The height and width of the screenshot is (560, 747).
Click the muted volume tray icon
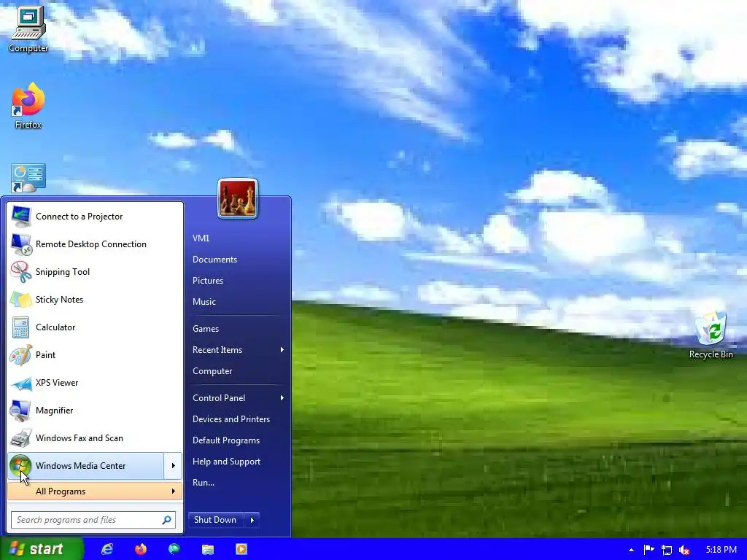click(684, 550)
